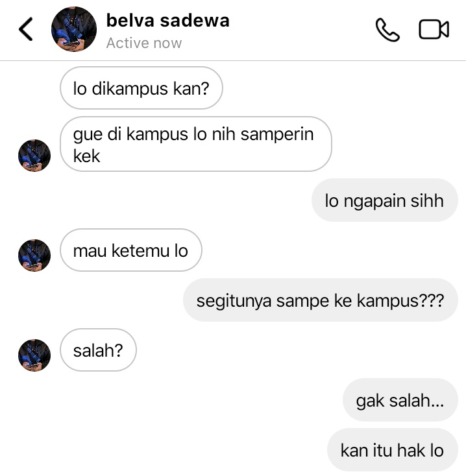Start a video call with the camera icon

point(434,29)
